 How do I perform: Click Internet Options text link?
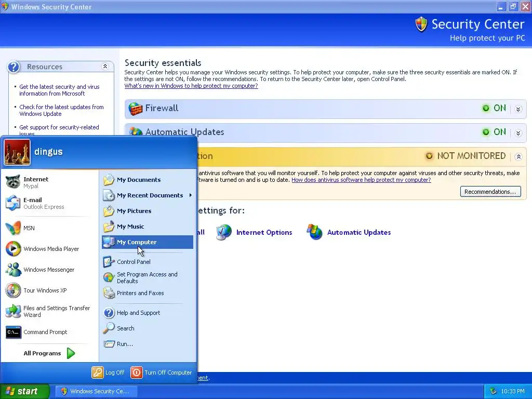264,232
